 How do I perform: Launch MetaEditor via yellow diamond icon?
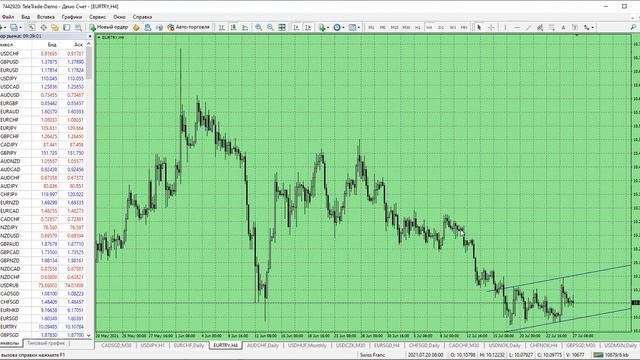(x=136, y=27)
